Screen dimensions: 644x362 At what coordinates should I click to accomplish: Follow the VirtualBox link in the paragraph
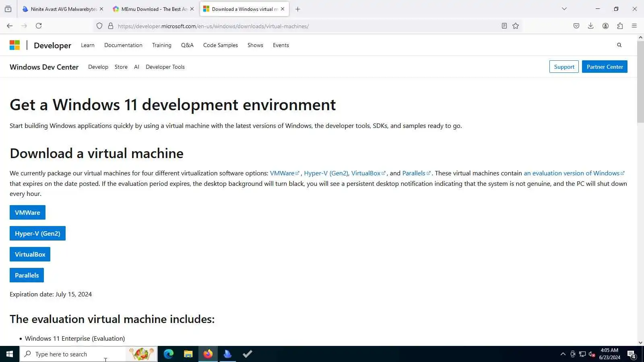tap(368, 173)
